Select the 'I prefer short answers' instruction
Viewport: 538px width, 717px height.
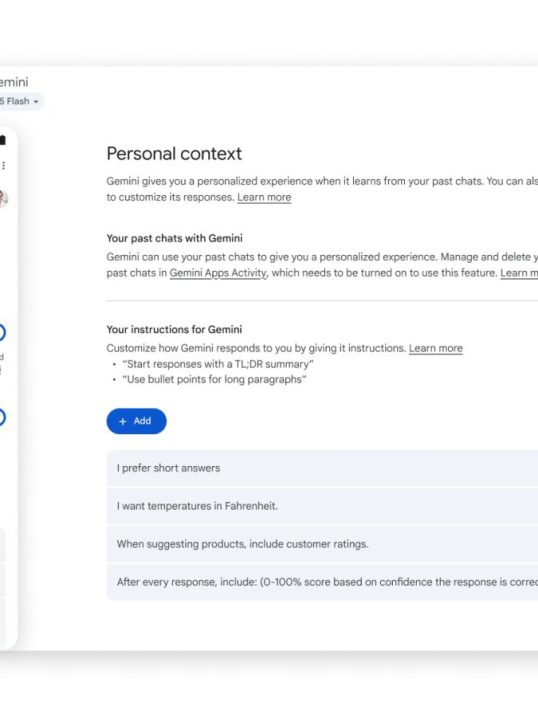[322, 468]
